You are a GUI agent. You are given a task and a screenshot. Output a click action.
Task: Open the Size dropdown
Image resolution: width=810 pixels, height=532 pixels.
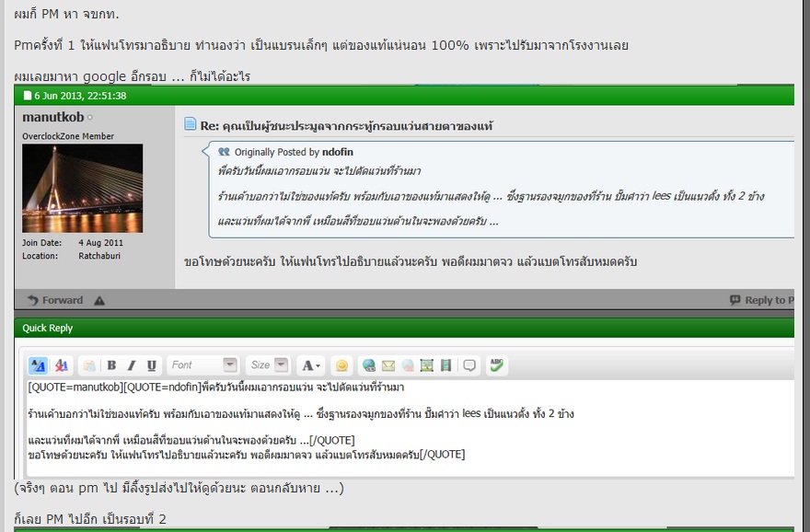[268, 365]
